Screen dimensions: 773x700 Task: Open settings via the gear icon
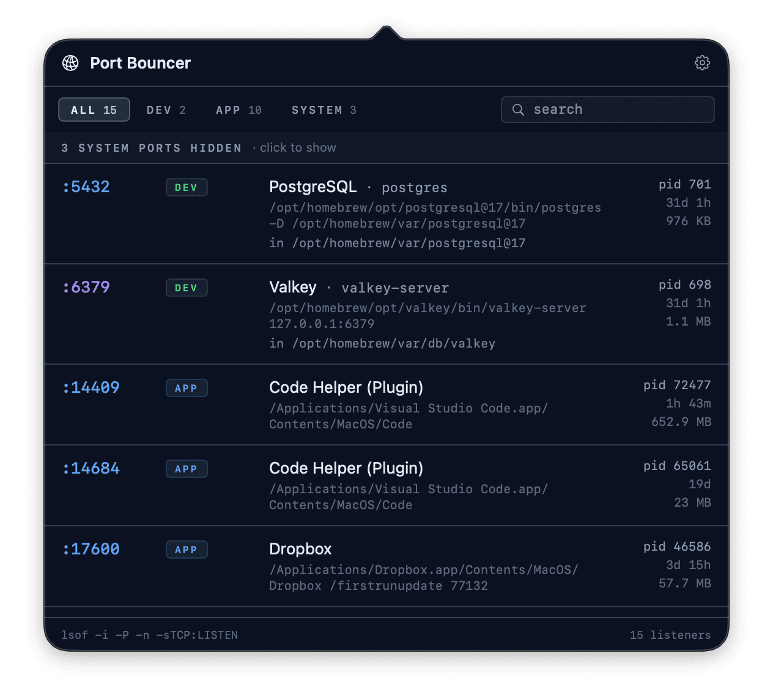point(702,63)
